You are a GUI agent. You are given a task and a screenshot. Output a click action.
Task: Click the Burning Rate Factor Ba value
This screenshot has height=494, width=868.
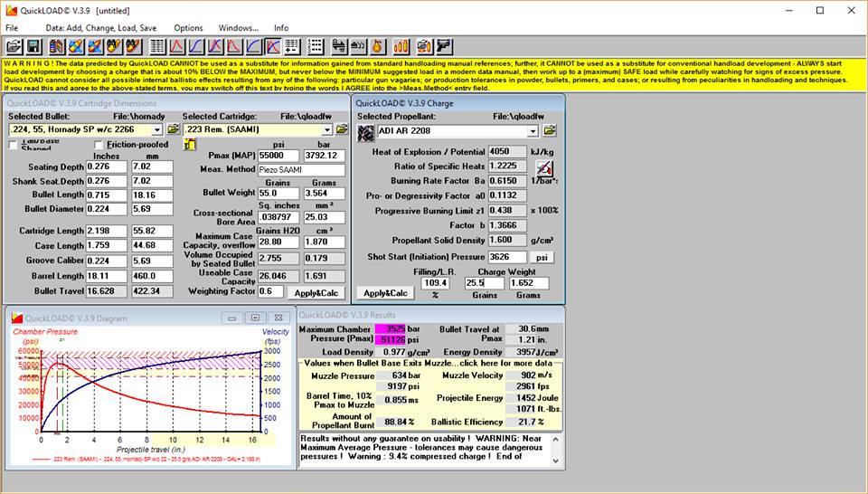[507, 181]
